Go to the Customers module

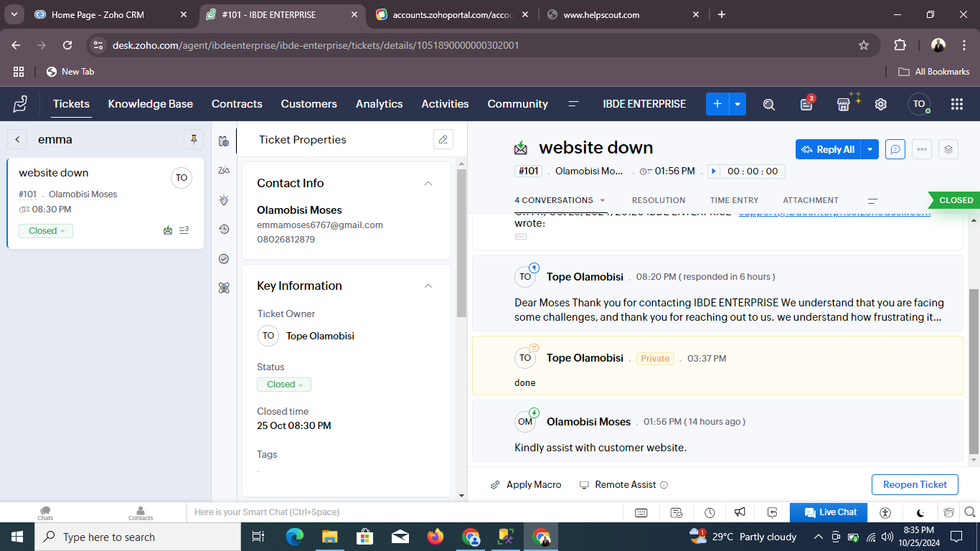point(309,104)
